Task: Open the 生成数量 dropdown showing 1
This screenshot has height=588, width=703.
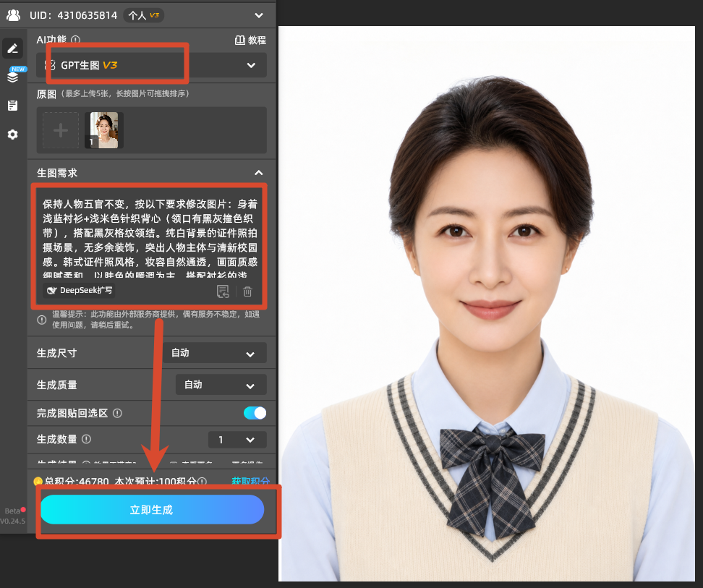Action: pos(238,440)
